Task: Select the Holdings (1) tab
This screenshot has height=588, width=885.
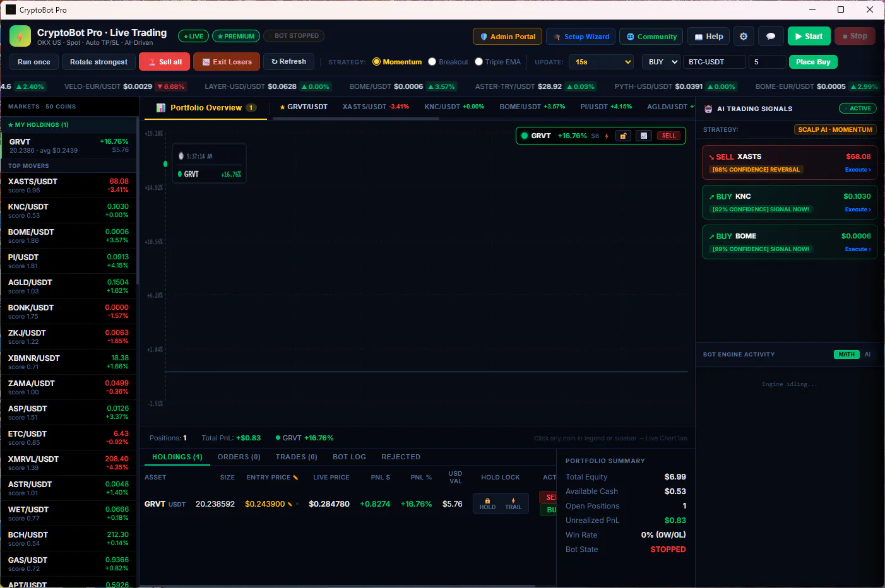Action: coord(177,457)
